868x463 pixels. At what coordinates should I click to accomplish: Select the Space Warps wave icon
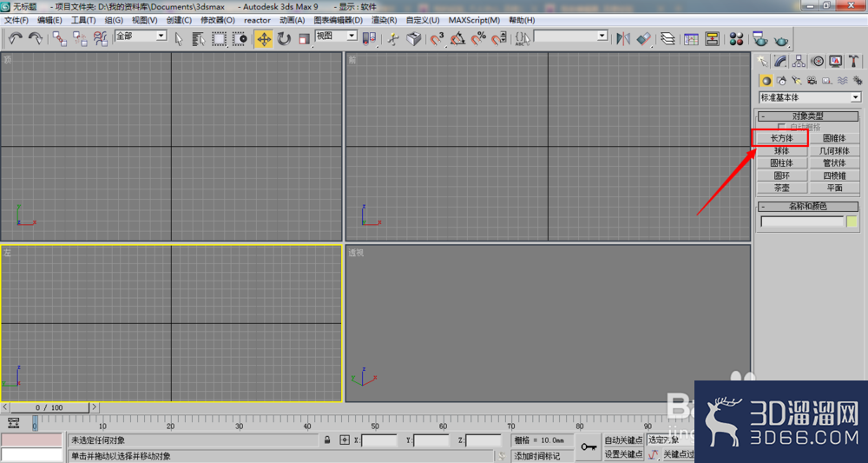[842, 81]
